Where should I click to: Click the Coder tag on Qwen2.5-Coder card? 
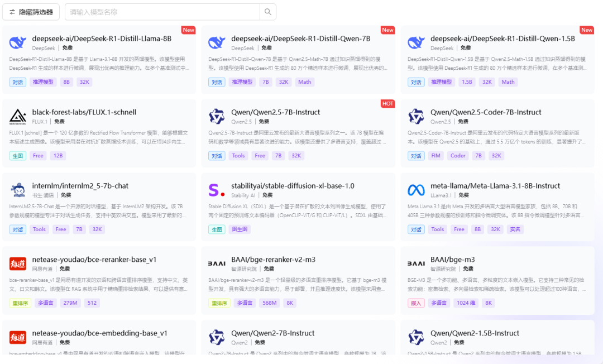pyautogui.click(x=458, y=156)
